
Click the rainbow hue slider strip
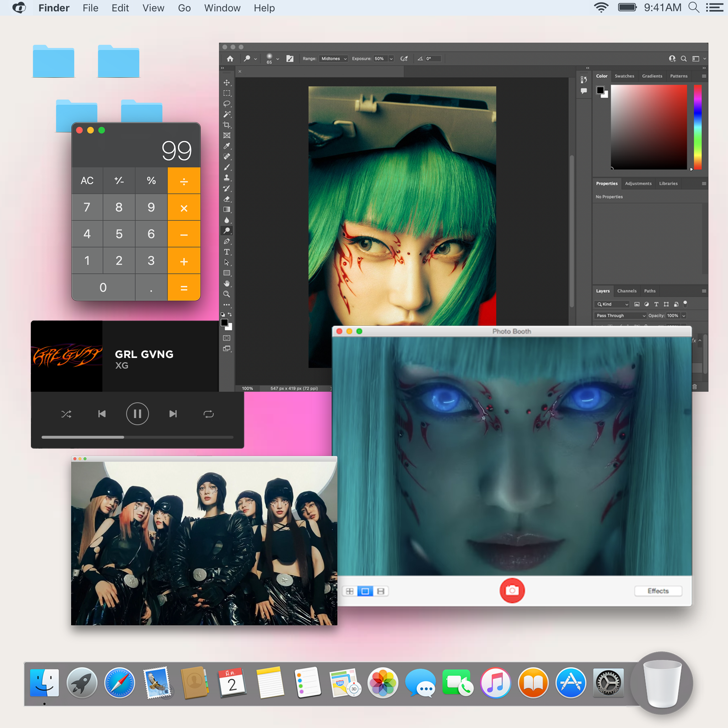(x=697, y=127)
